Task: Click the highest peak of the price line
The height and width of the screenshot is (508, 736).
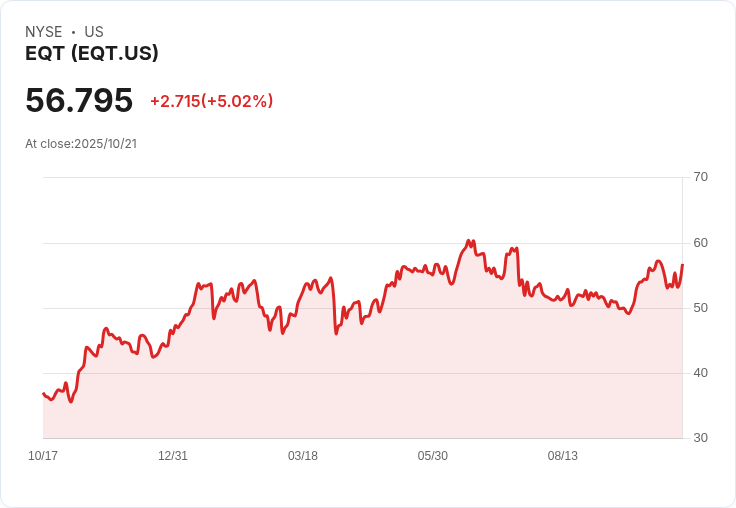Action: point(468,241)
